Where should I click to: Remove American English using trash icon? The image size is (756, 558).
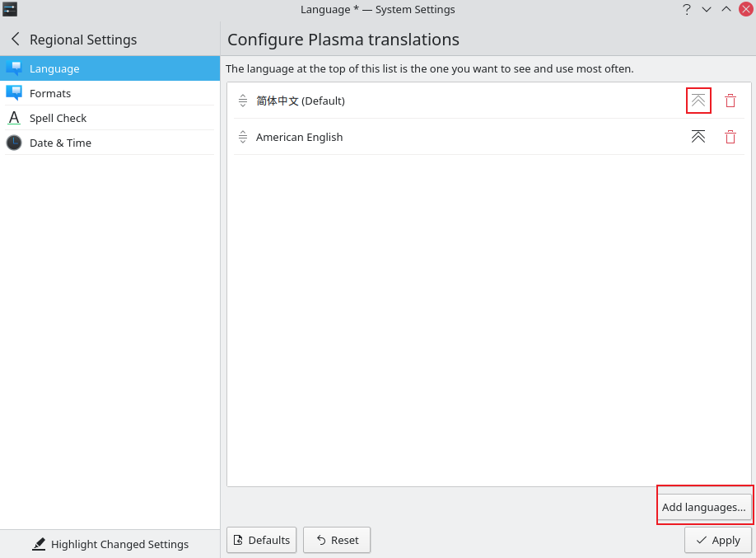[x=730, y=137]
